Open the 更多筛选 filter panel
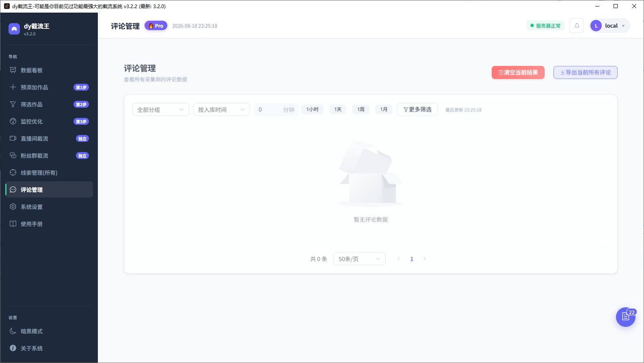The height and width of the screenshot is (363, 644). point(417,109)
